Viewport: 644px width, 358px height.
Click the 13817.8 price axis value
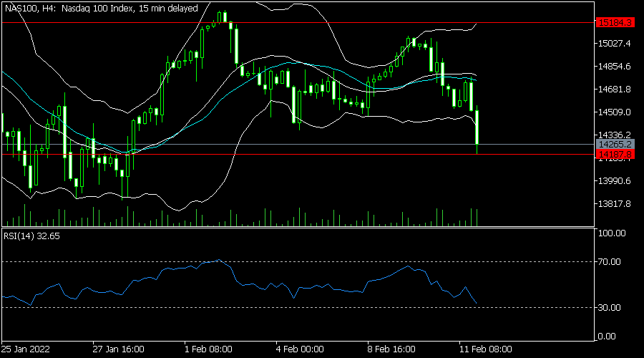pyautogui.click(x=614, y=204)
